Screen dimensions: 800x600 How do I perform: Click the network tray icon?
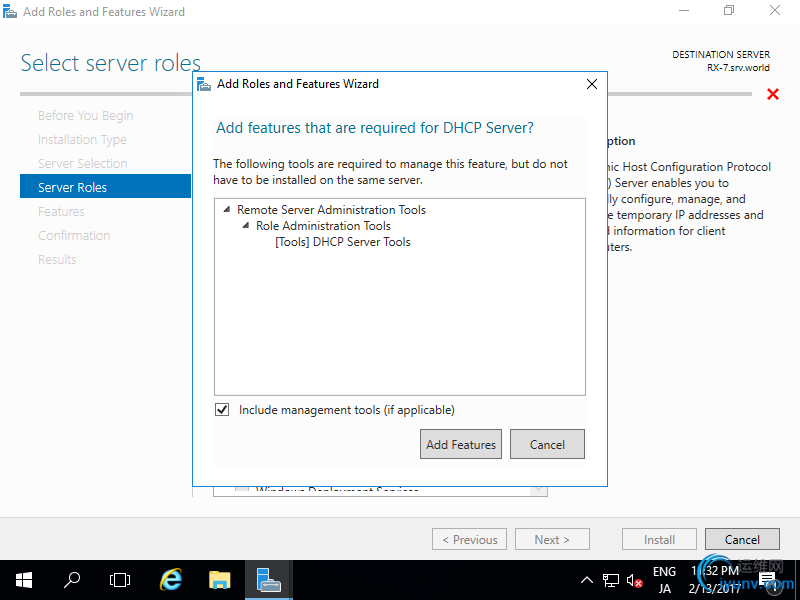(x=610, y=580)
